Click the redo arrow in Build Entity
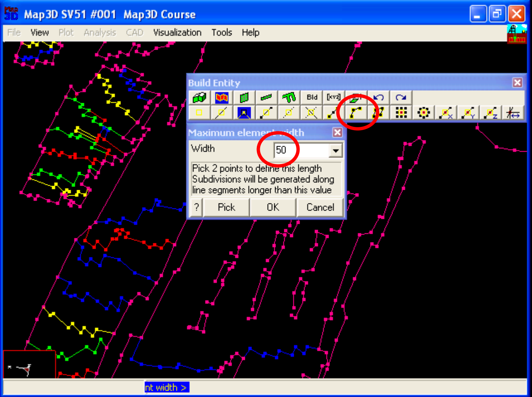Screen dimensions: 532x397 [401, 97]
